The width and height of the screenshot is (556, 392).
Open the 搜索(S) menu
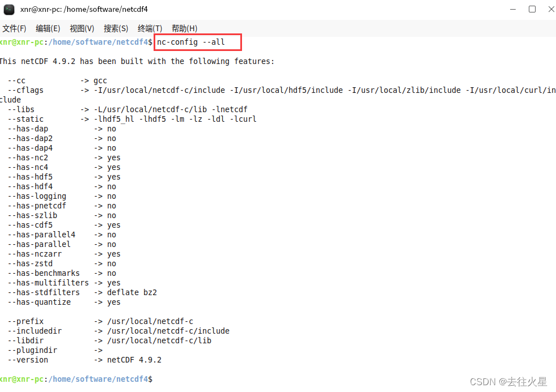[x=115, y=28]
